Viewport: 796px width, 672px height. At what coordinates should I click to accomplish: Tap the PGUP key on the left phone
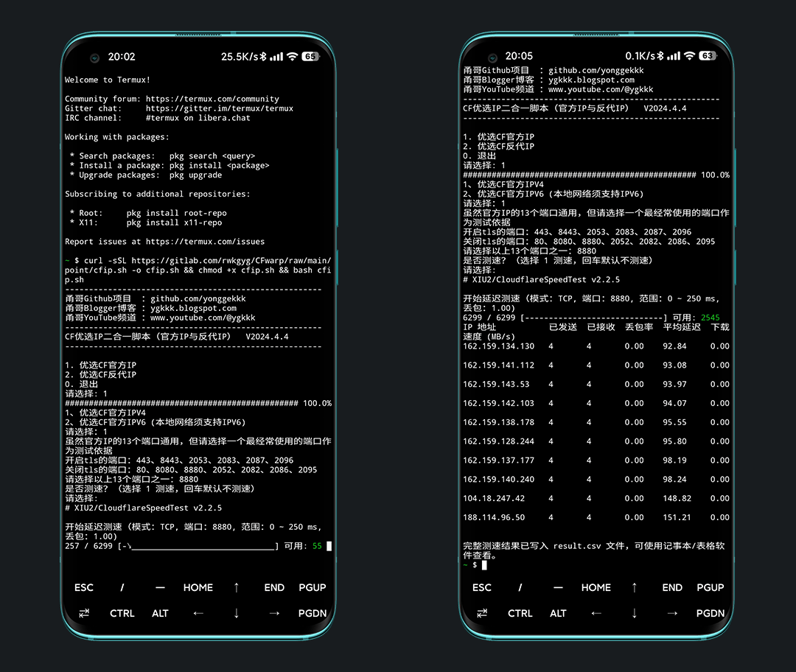[x=313, y=587]
